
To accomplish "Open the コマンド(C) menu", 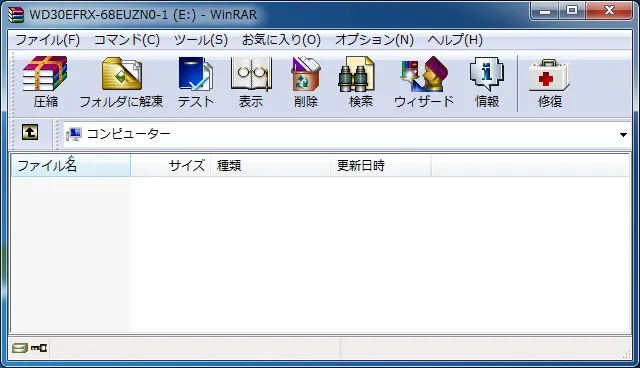I will click(x=127, y=40).
